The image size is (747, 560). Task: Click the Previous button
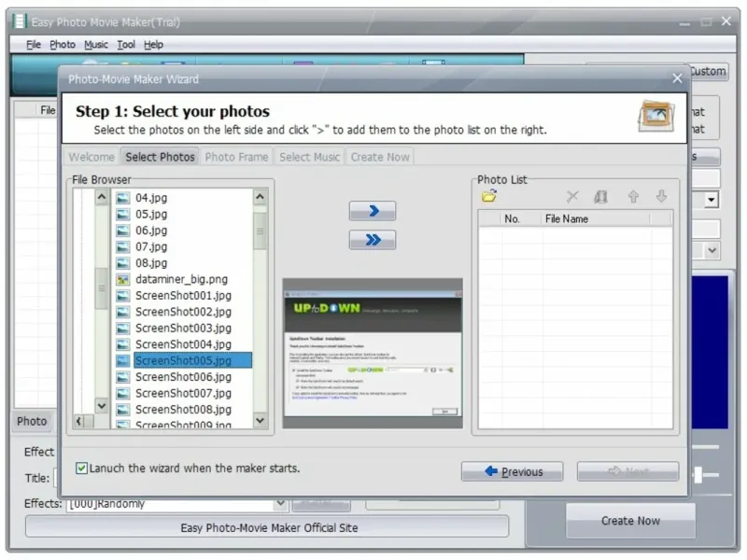[x=512, y=471]
